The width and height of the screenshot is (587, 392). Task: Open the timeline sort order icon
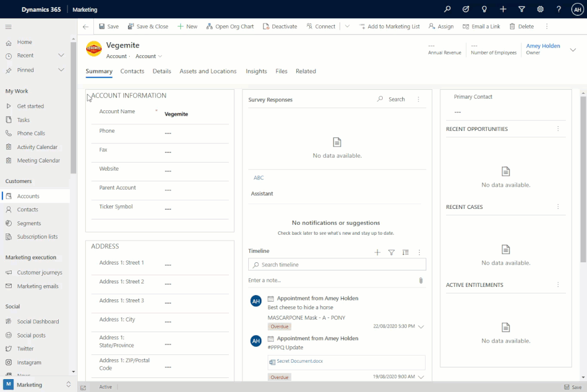405,252
